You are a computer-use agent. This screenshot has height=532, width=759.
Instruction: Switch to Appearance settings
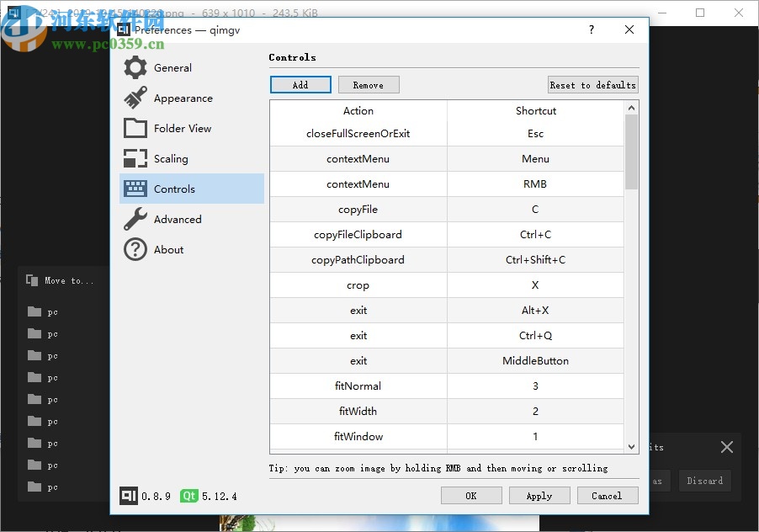coord(192,98)
